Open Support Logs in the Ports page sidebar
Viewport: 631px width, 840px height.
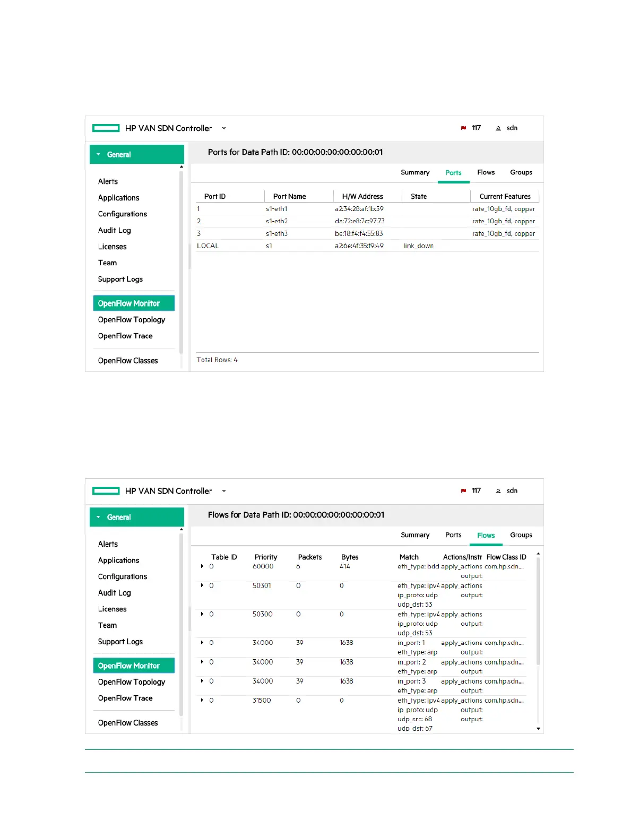click(120, 279)
